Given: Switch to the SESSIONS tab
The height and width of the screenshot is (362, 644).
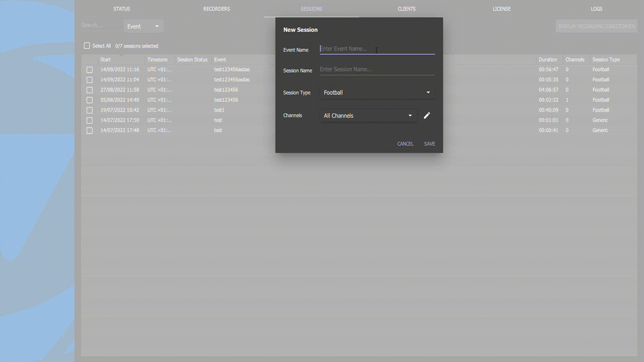Looking at the screenshot, I should [312, 9].
